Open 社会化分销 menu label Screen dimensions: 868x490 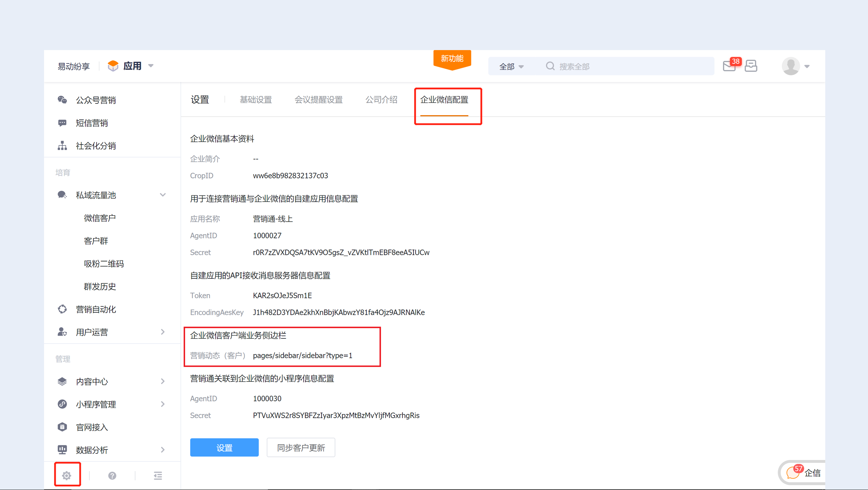pos(96,146)
